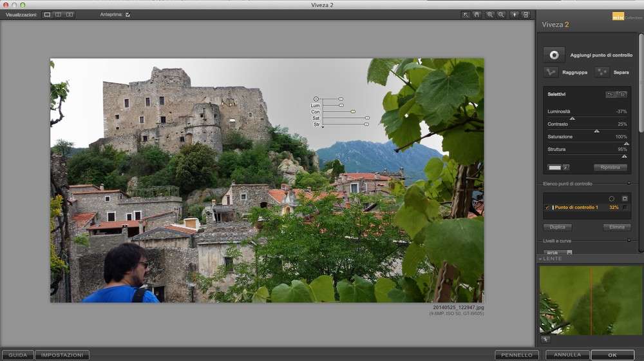Click the Aggiungi punto di controllo icon
The width and height of the screenshot is (644, 361).
(554, 55)
